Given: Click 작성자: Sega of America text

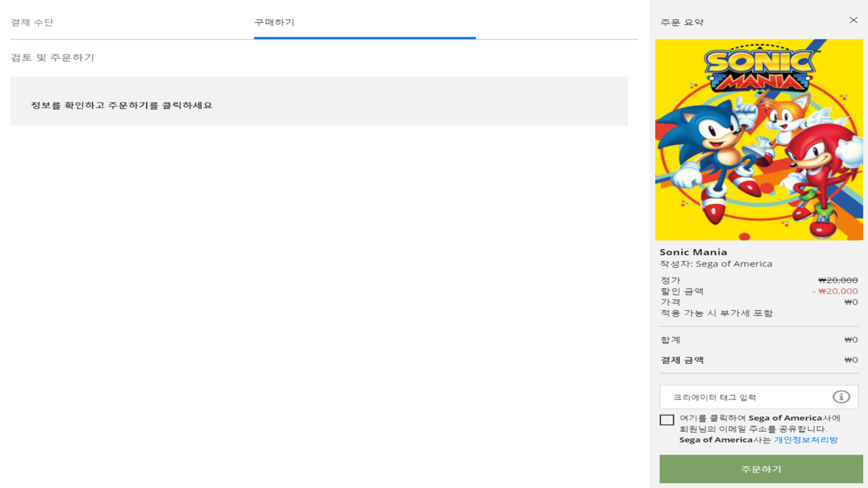Looking at the screenshot, I should (715, 264).
